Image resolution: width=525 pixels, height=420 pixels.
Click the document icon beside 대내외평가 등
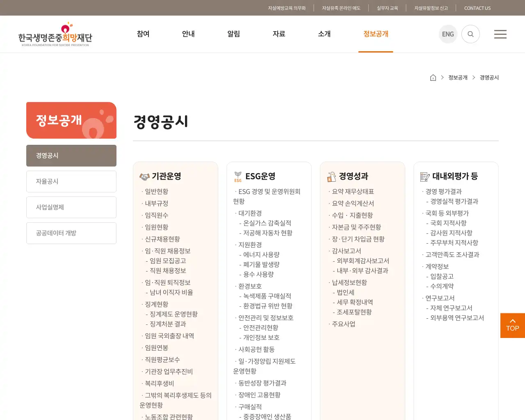pyautogui.click(x=425, y=176)
